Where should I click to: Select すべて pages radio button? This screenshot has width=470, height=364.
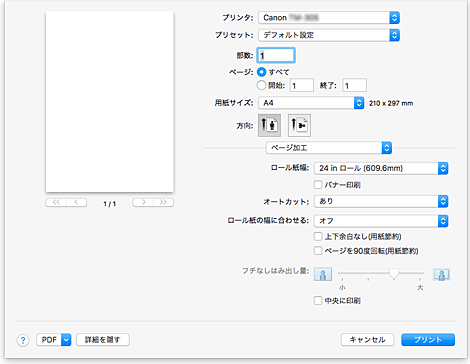point(262,72)
